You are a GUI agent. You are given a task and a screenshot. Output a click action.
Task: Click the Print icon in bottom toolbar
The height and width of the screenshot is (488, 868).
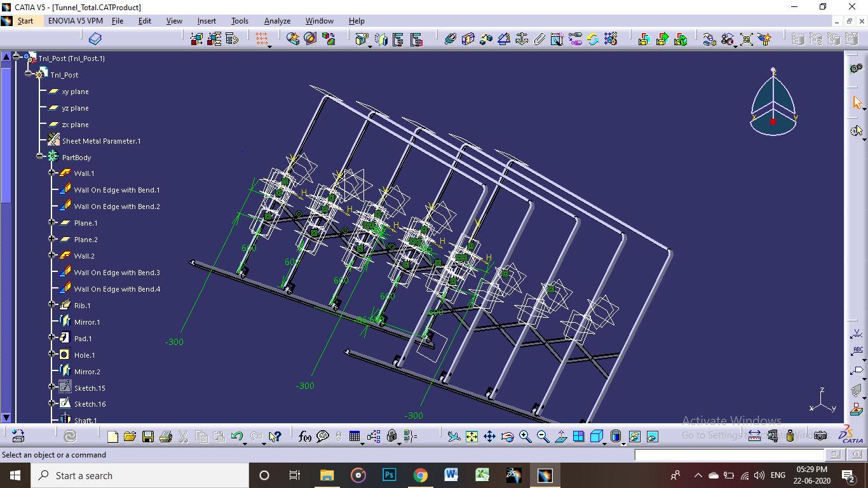click(166, 437)
